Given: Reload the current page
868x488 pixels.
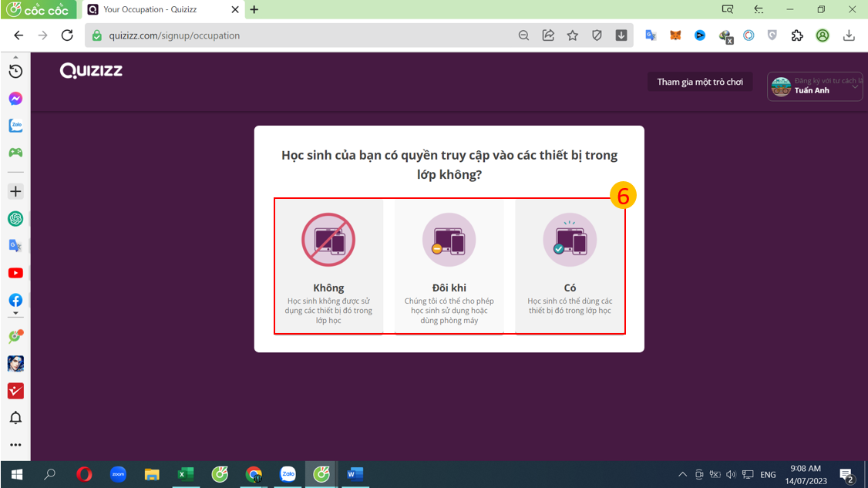Looking at the screenshot, I should tap(67, 35).
